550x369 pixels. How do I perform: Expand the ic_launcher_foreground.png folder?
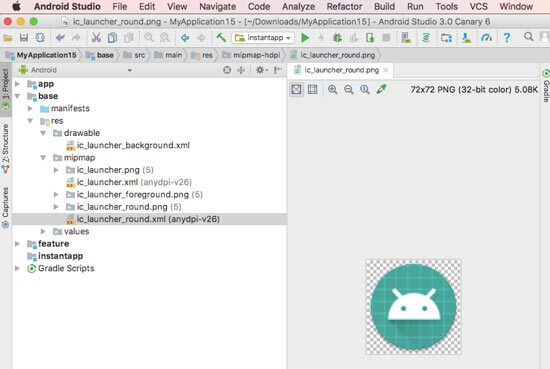pos(56,194)
